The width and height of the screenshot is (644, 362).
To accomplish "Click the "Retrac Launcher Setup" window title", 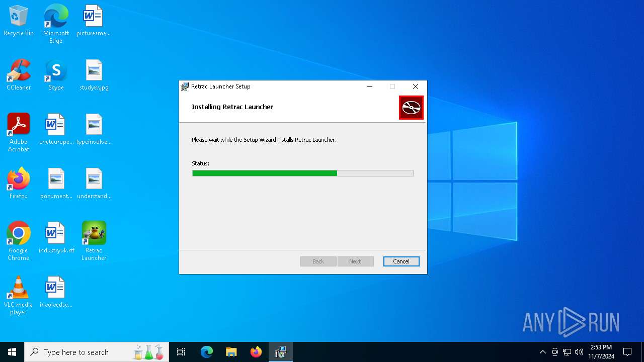I will coord(220,86).
